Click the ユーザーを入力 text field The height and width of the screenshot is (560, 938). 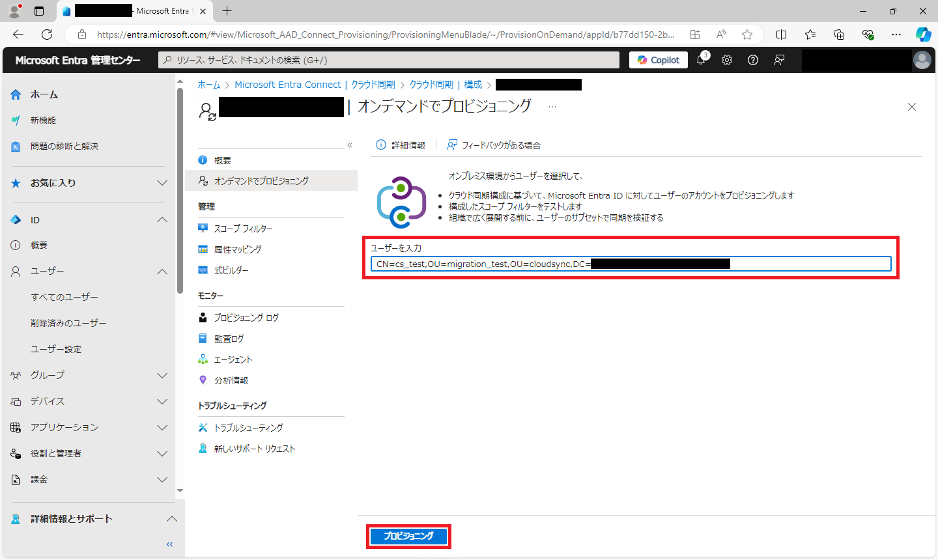point(631,264)
